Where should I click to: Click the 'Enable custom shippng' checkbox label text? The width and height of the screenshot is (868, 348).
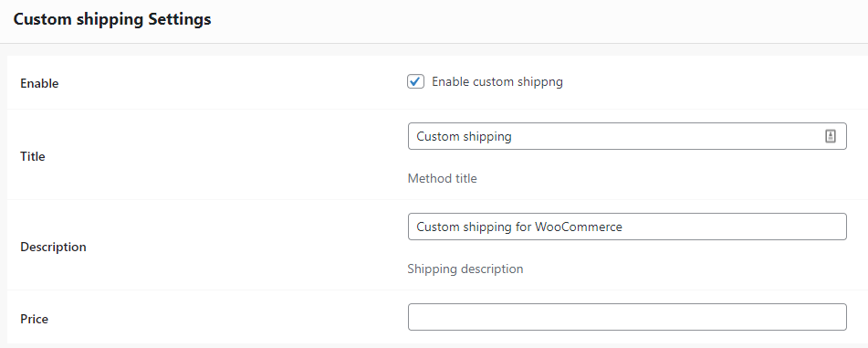[x=497, y=82]
